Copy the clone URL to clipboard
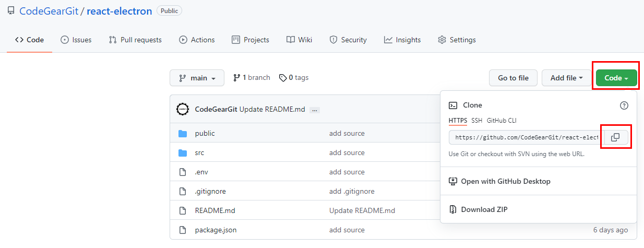 pyautogui.click(x=616, y=137)
